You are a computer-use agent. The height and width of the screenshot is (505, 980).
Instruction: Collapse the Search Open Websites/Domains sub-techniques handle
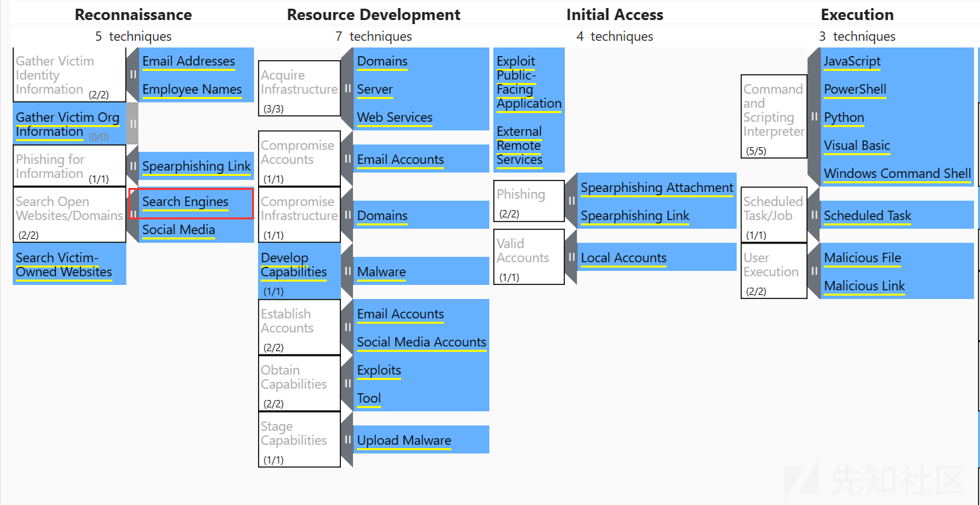[x=133, y=215]
